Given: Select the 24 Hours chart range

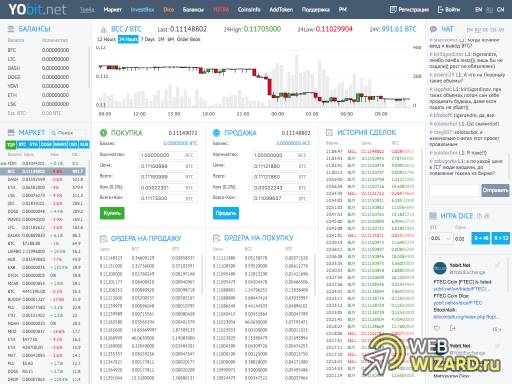Looking at the screenshot, I should (x=128, y=39).
